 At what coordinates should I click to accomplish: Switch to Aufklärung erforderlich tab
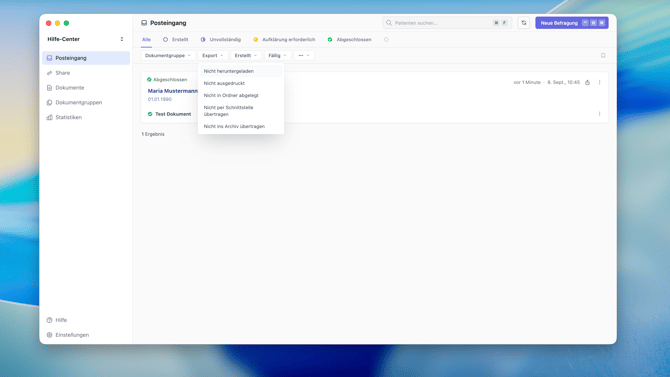284,40
